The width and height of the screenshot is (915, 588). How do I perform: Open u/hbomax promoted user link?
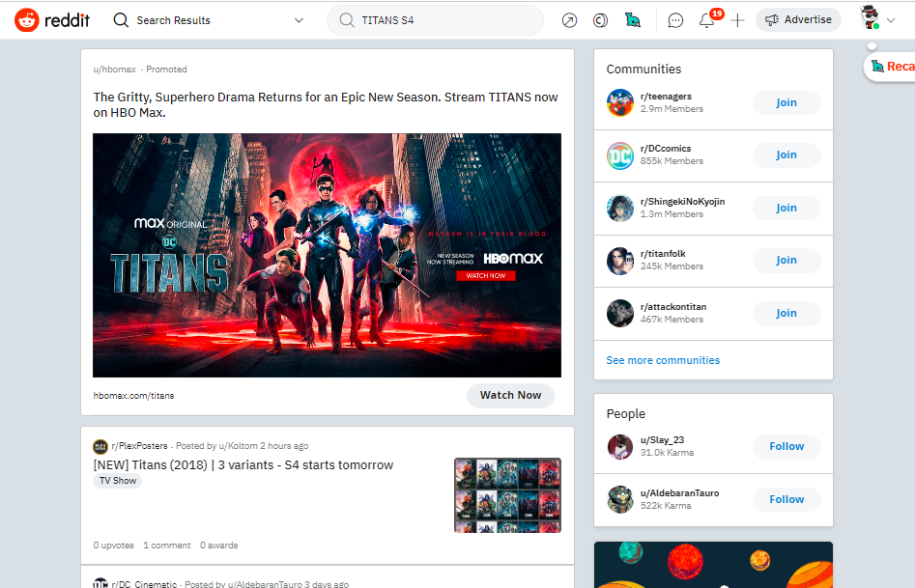tap(114, 70)
